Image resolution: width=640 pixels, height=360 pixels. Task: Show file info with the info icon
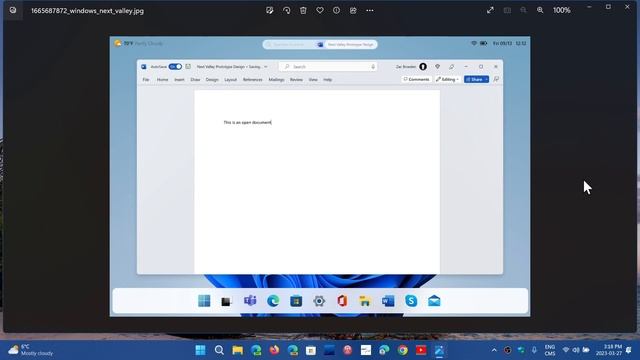coord(336,11)
